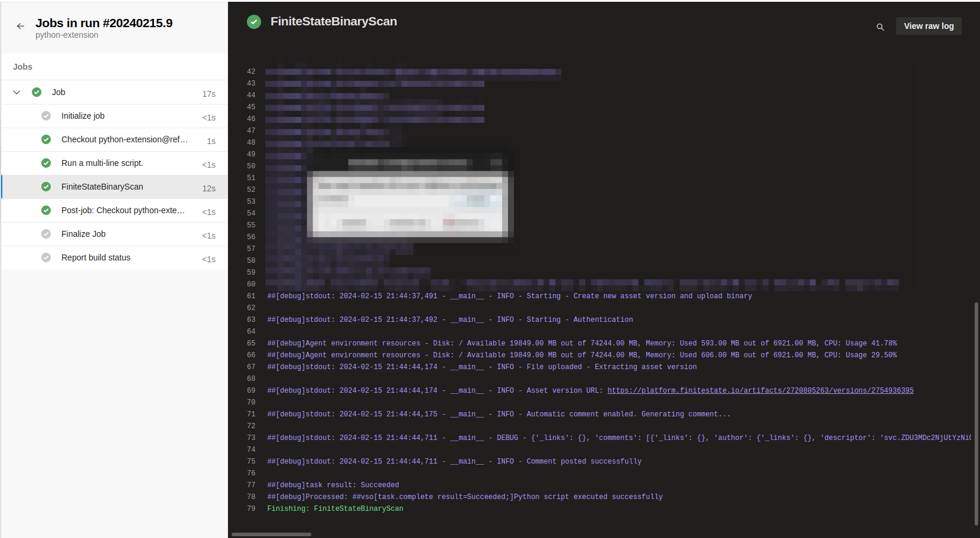Click the check icon beside FiniteStateBinaryScan step
Image resolution: width=980 pixels, height=538 pixels.
pyautogui.click(x=46, y=187)
